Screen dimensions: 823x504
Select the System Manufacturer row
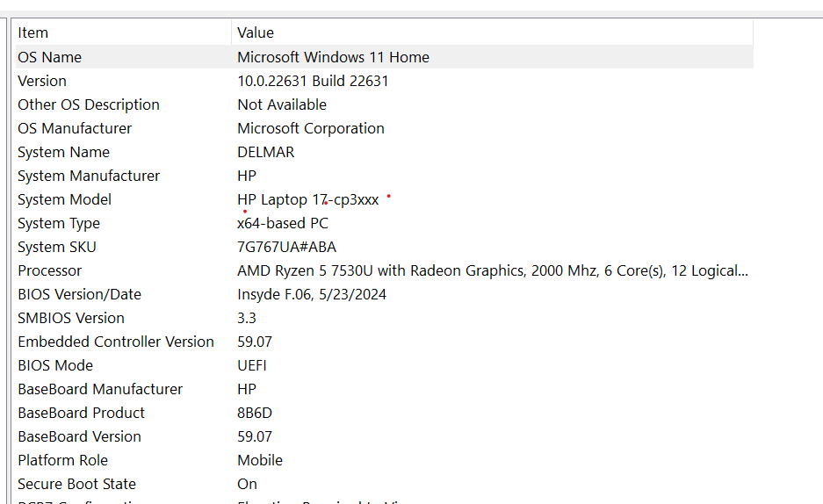[x=384, y=175]
